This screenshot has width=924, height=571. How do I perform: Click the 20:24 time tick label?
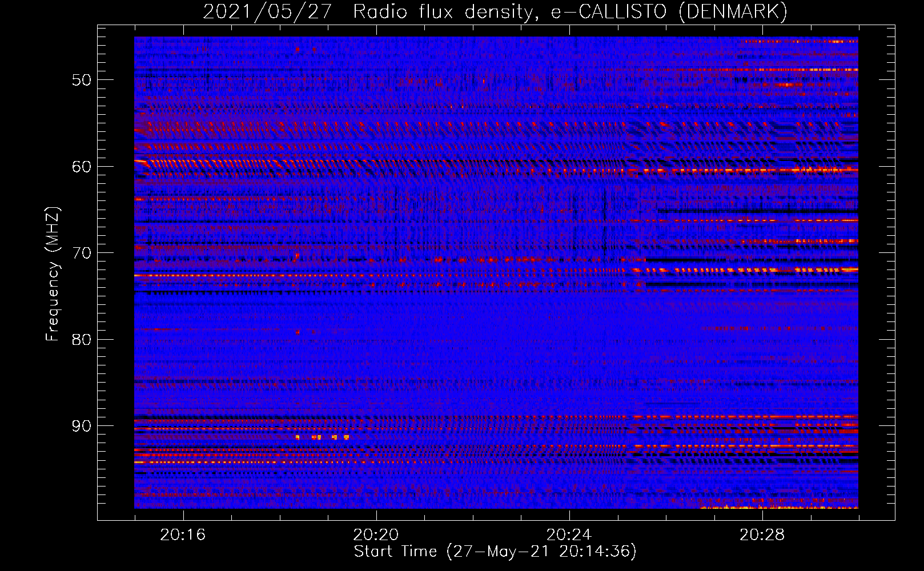pyautogui.click(x=569, y=534)
